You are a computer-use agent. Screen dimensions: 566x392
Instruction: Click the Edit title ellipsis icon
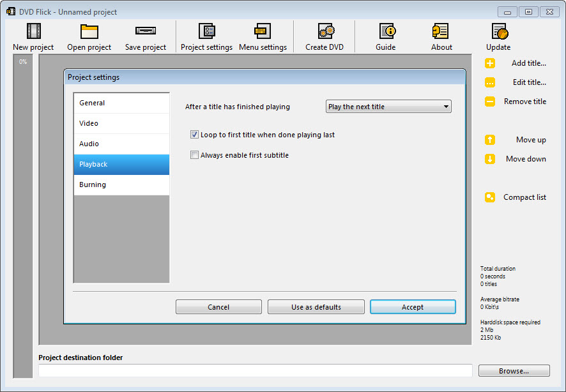point(490,82)
